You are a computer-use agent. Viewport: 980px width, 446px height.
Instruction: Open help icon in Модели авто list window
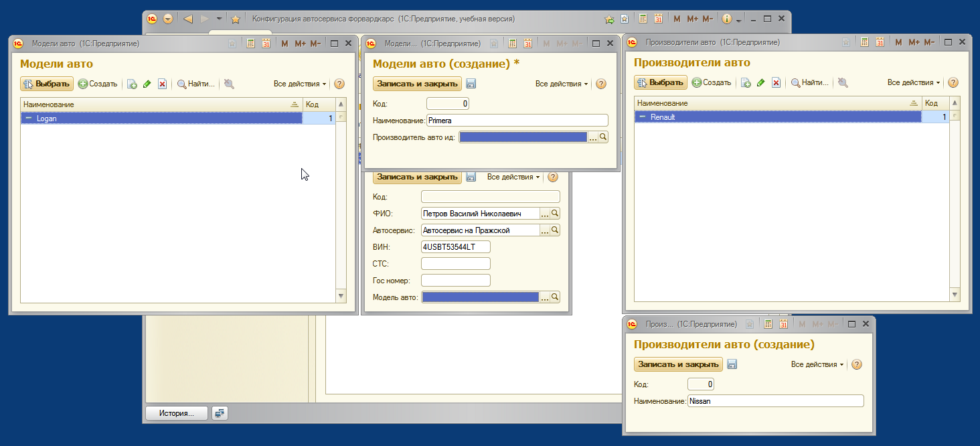pyautogui.click(x=339, y=84)
